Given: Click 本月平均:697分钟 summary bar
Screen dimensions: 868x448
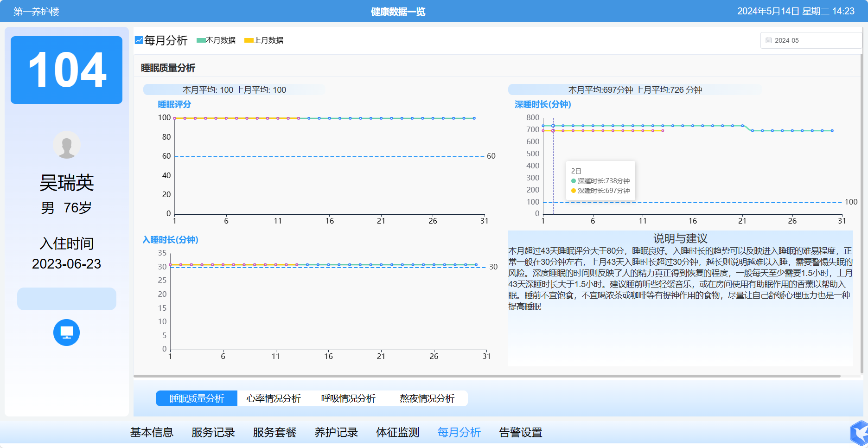Looking at the screenshot, I should pyautogui.click(x=635, y=90).
